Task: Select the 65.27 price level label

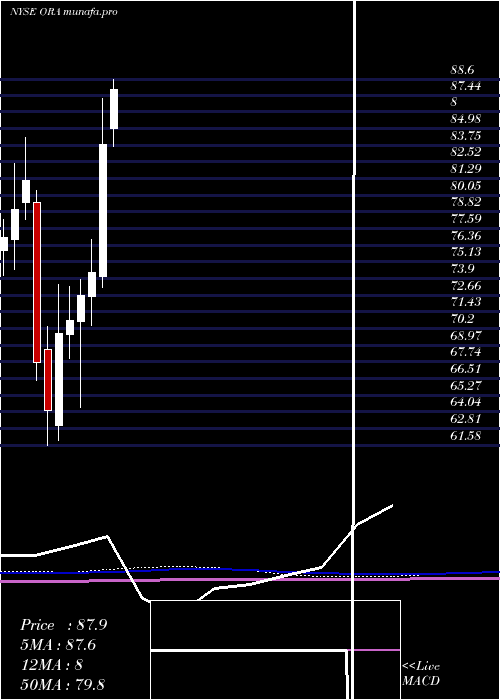Action: pos(466,385)
